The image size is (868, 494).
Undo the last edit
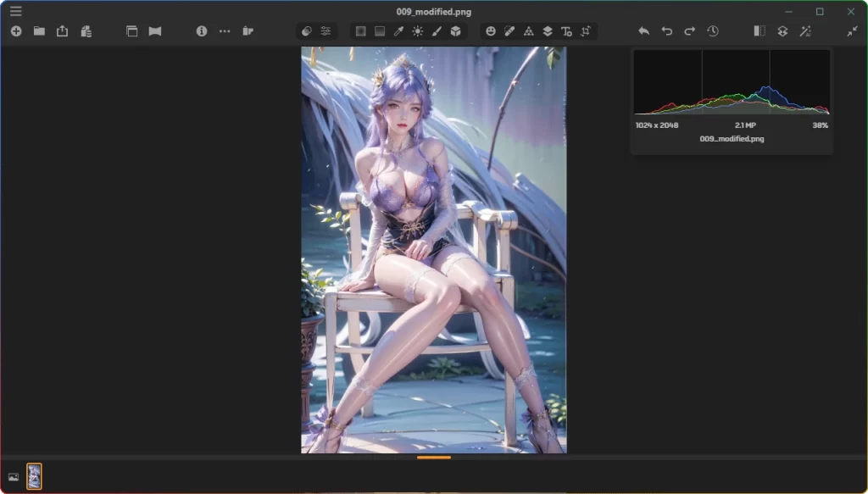click(666, 31)
